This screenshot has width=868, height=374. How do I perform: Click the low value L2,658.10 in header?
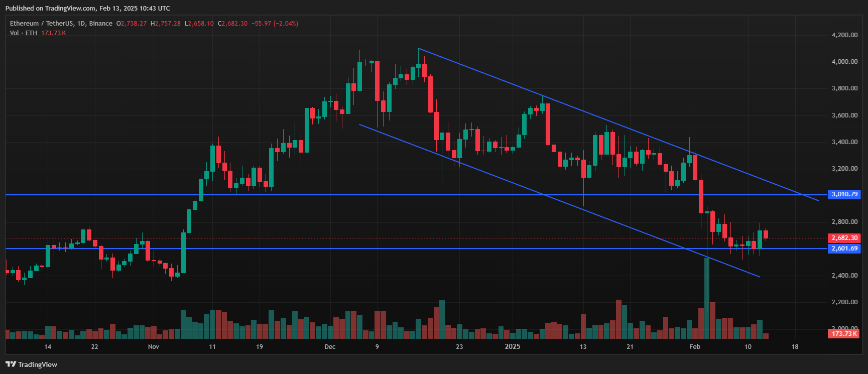point(199,24)
